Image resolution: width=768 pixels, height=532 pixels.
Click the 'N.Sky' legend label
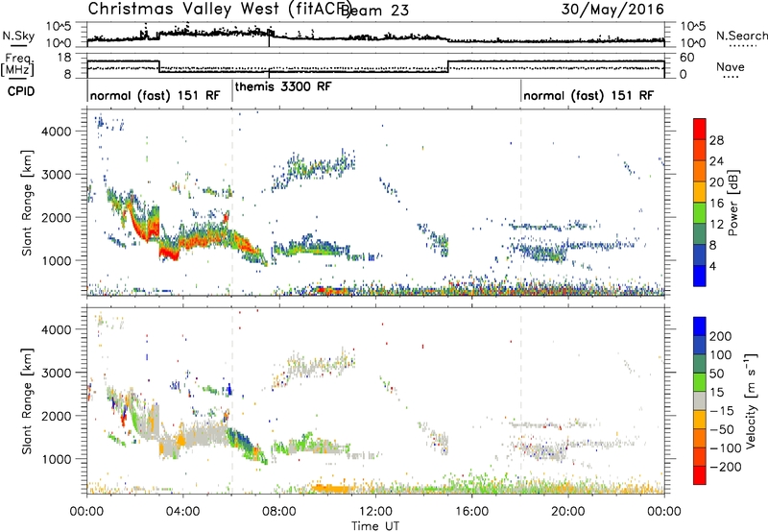click(18, 36)
